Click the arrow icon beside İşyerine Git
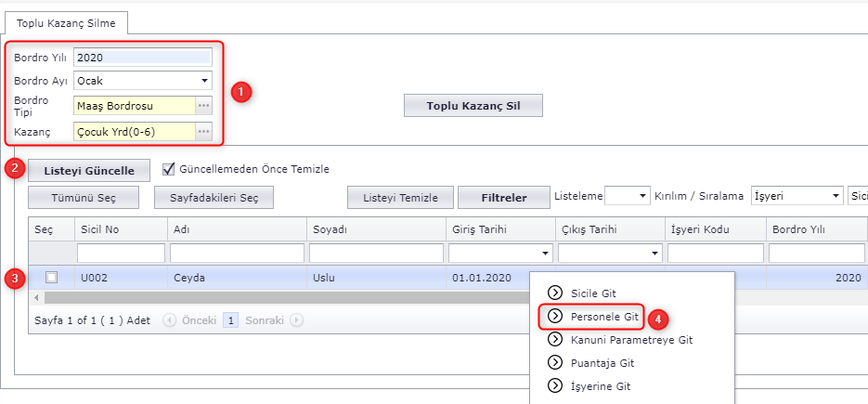Image resolution: width=868 pixels, height=404 pixels. click(x=556, y=386)
